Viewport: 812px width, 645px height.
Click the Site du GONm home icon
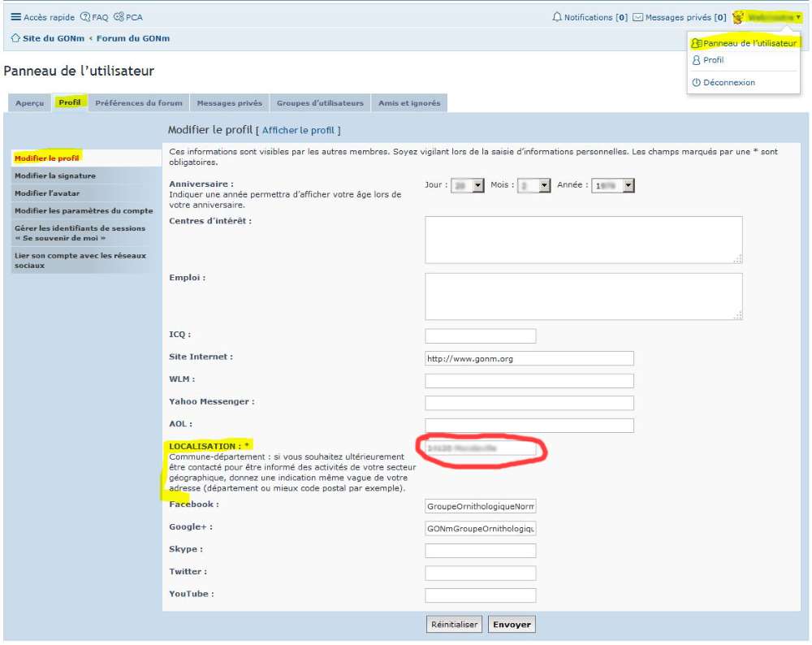[15, 38]
